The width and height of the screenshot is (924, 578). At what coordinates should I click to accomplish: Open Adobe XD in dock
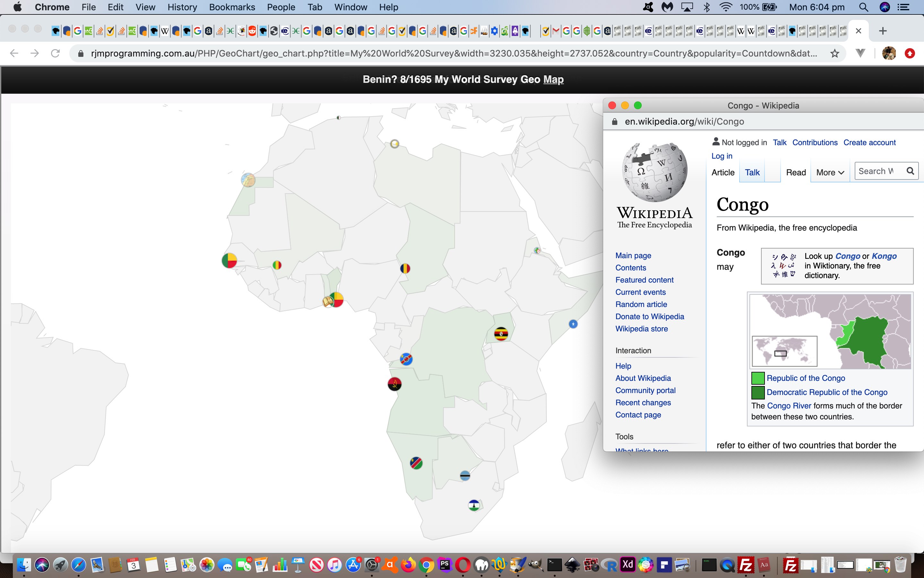coord(628,565)
